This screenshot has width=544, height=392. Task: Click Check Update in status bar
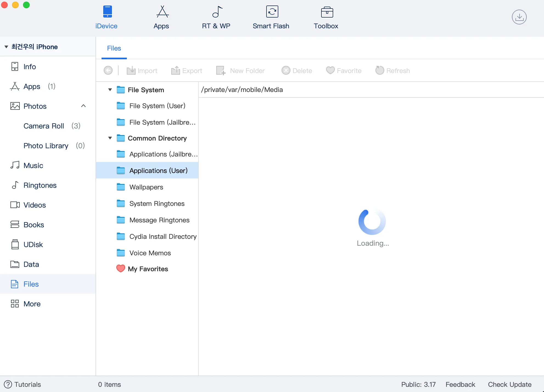coord(510,384)
